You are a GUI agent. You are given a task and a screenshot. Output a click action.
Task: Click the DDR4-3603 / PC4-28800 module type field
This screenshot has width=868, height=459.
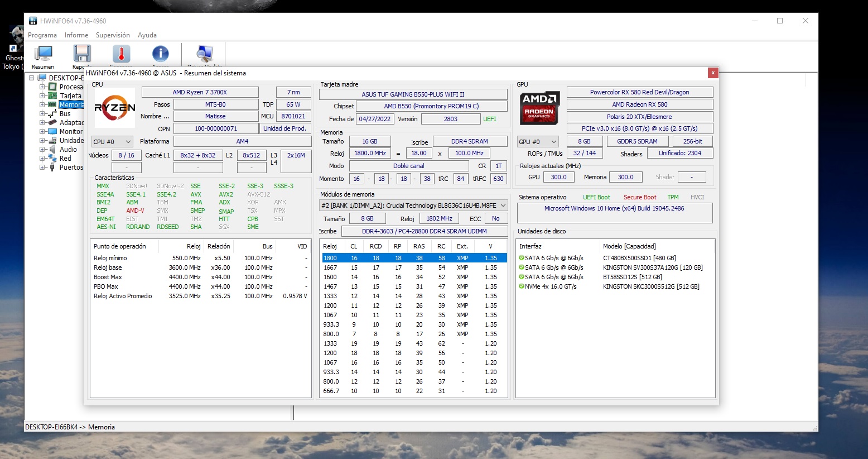click(x=425, y=231)
